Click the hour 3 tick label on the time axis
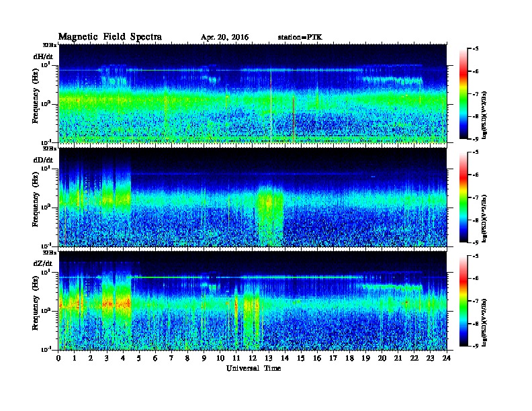The height and width of the screenshot is (411, 532). point(107,358)
